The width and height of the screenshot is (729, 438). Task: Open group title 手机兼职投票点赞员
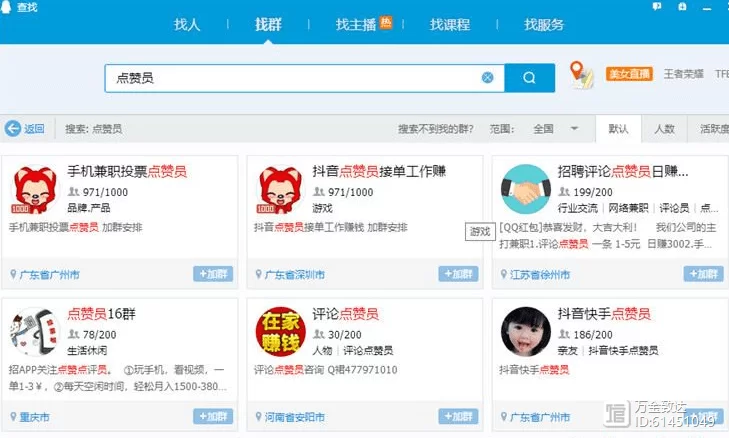[x=127, y=171]
